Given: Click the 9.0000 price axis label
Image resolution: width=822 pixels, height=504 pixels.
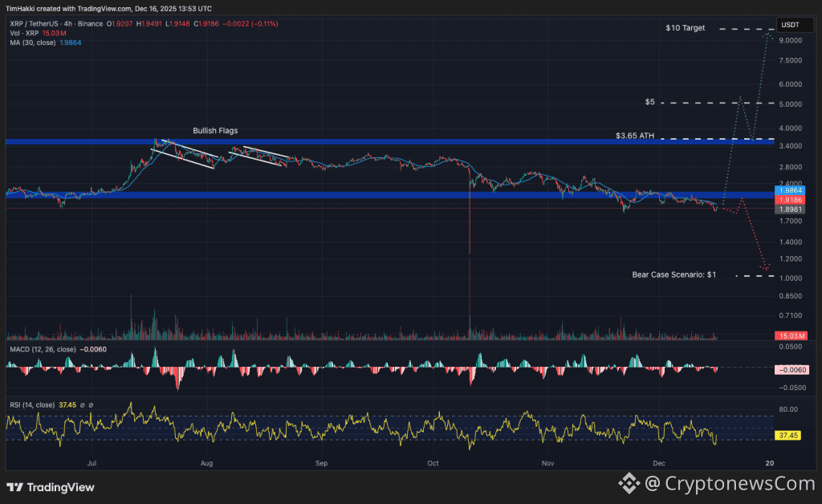Looking at the screenshot, I should [x=791, y=40].
